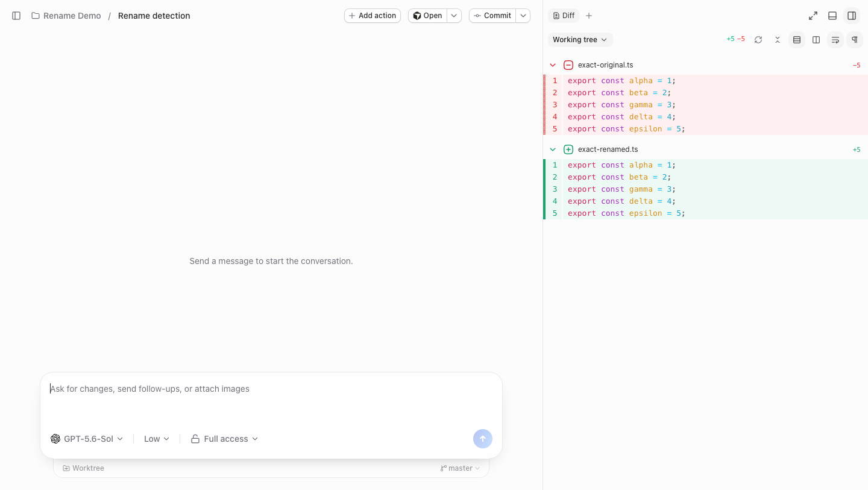Screen dimensions: 868x490
Task: Collapse the exact-original.ts file section
Action: (x=553, y=65)
